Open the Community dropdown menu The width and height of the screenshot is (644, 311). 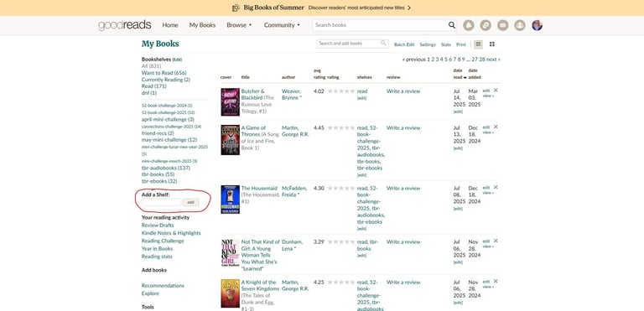pyautogui.click(x=282, y=25)
